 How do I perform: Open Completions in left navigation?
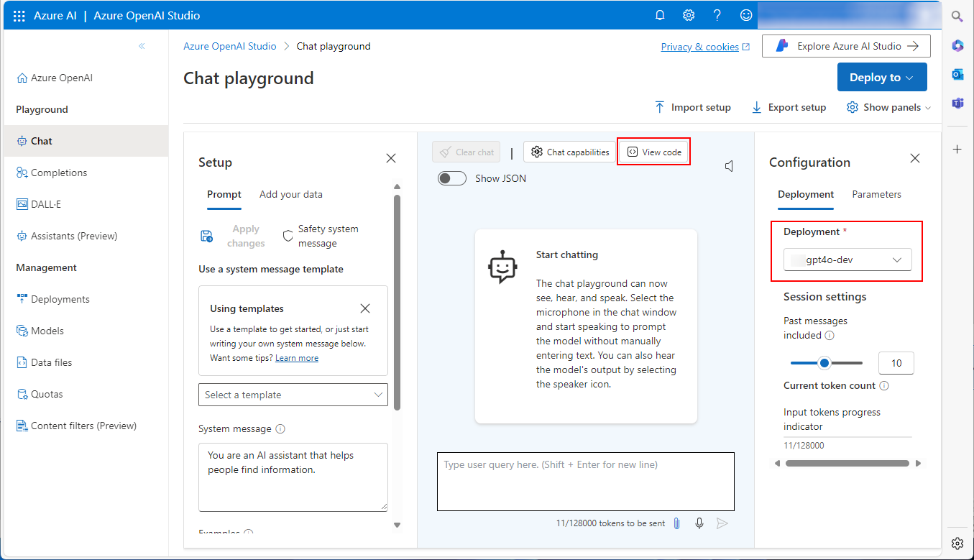coord(86,173)
